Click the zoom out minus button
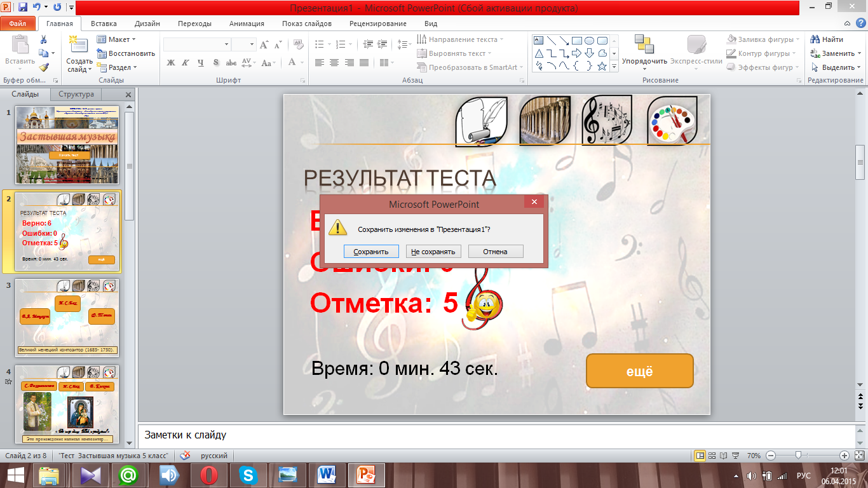 pos(770,456)
